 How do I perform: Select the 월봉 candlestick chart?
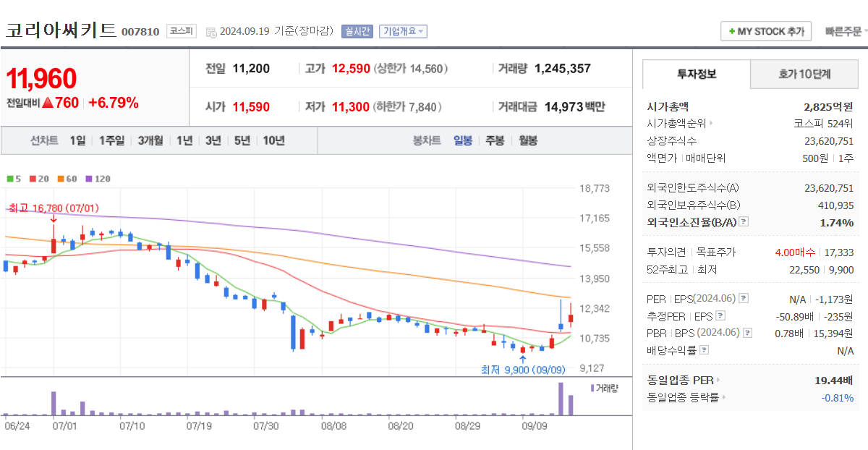click(x=527, y=140)
